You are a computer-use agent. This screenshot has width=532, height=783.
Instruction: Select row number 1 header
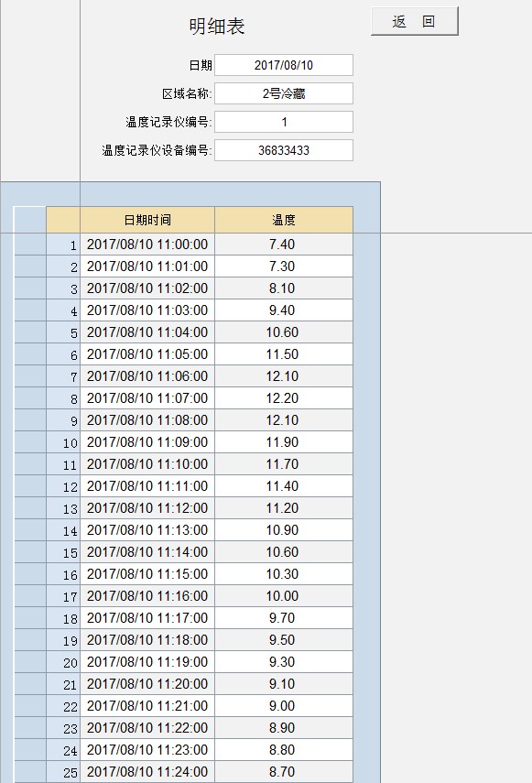tap(63, 245)
